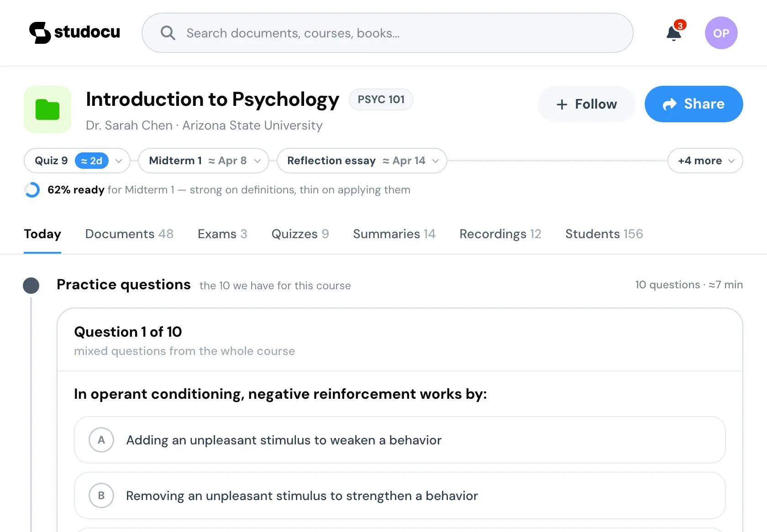
Task: Select answer option A radio circle
Action: tap(101, 440)
